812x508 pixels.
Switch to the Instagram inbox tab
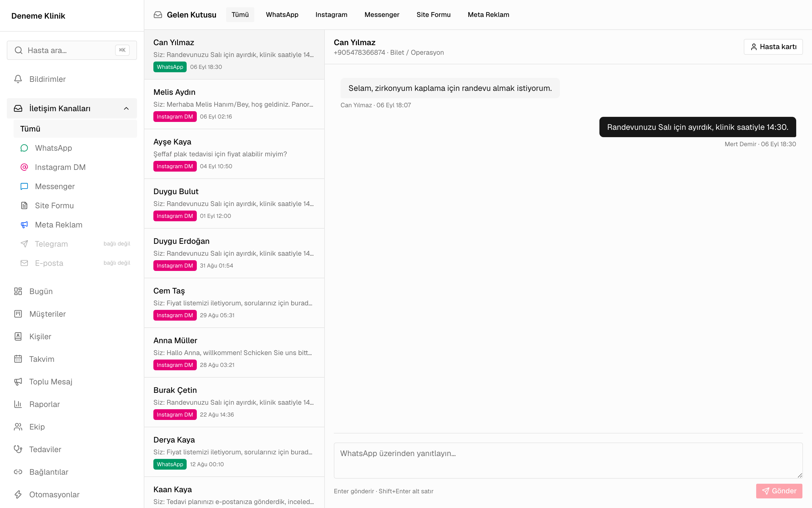(331, 14)
